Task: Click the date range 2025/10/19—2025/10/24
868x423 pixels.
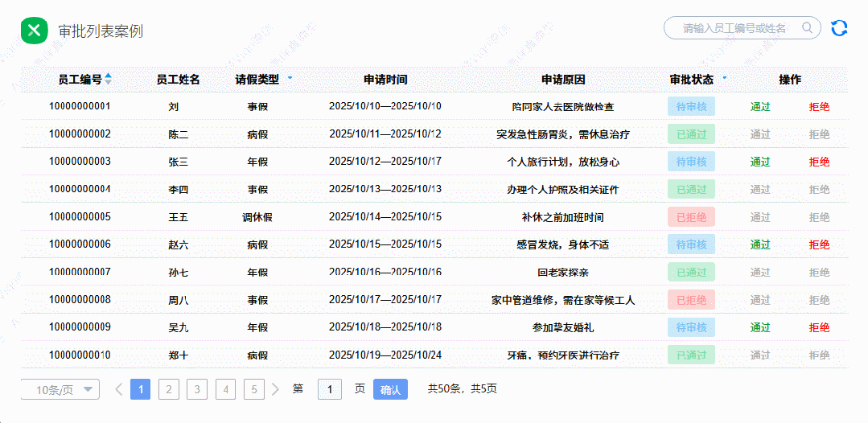Action: [385, 355]
